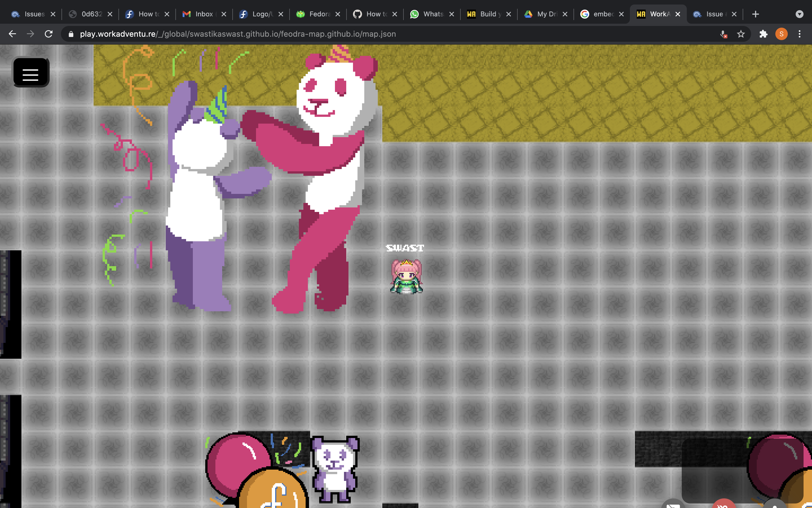Go back to the previous page
Image resolution: width=812 pixels, height=508 pixels.
pyautogui.click(x=12, y=34)
